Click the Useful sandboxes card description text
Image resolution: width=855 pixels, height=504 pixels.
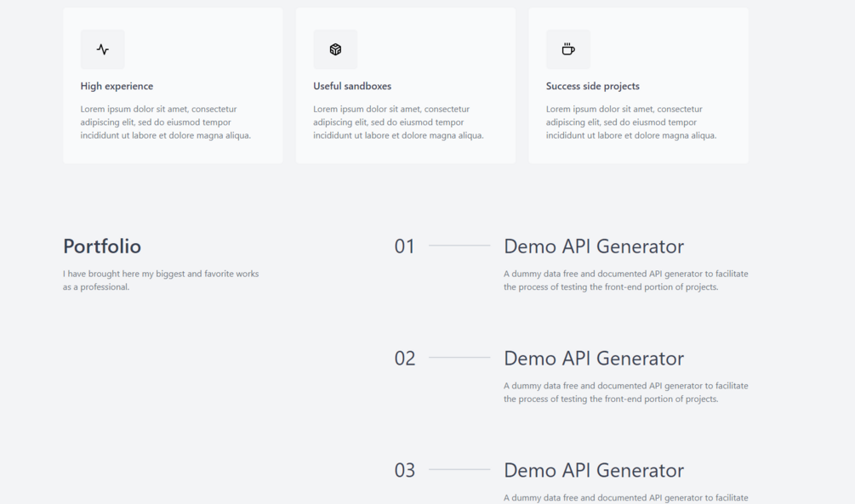(x=399, y=122)
